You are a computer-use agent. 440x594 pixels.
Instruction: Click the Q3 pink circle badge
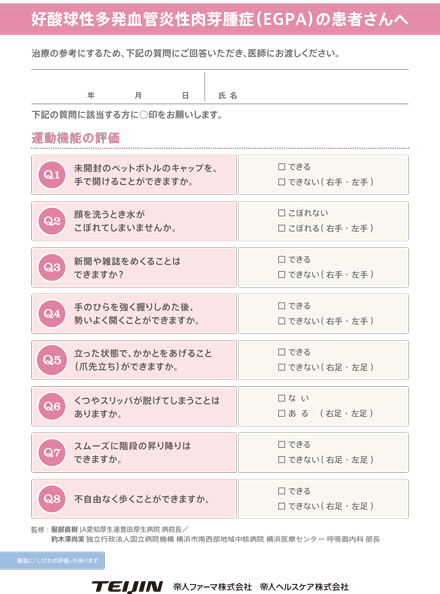point(52,267)
